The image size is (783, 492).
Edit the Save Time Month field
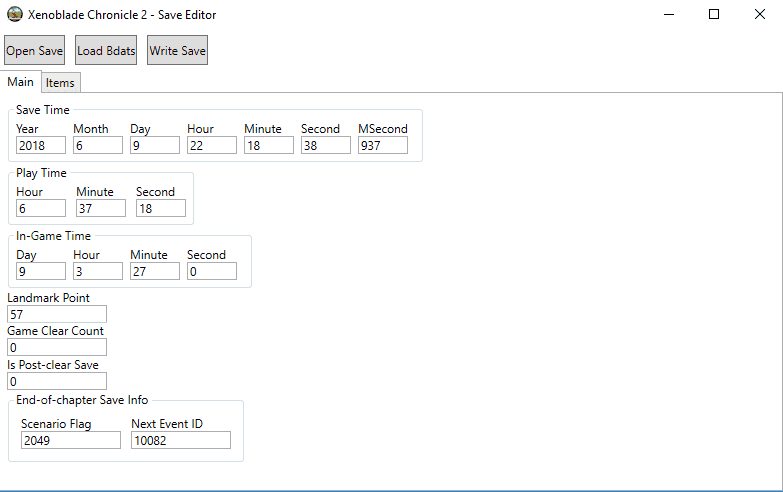click(97, 145)
